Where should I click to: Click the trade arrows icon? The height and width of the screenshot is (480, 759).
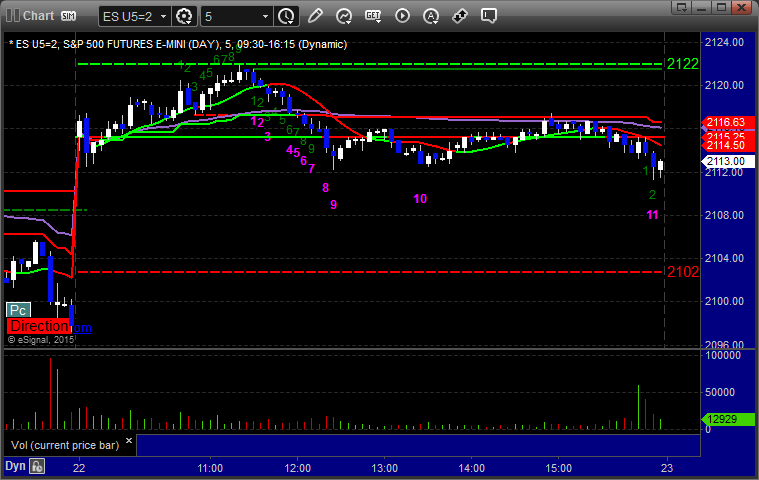459,16
